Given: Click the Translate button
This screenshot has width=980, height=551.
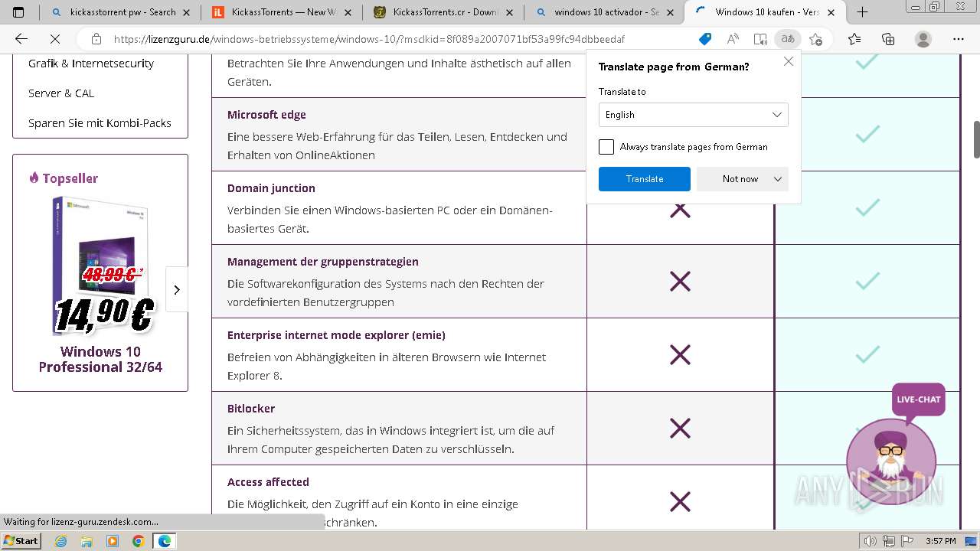Looking at the screenshot, I should pyautogui.click(x=645, y=179).
